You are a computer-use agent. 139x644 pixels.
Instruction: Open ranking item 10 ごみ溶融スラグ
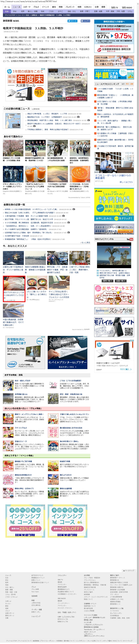pyautogui.click(x=115, y=147)
